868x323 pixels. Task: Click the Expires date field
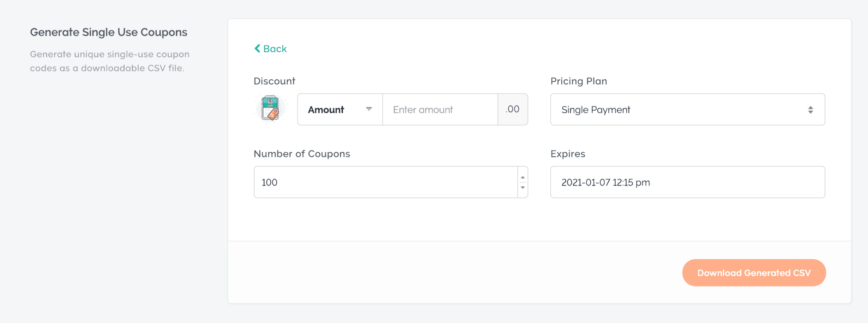click(x=688, y=182)
